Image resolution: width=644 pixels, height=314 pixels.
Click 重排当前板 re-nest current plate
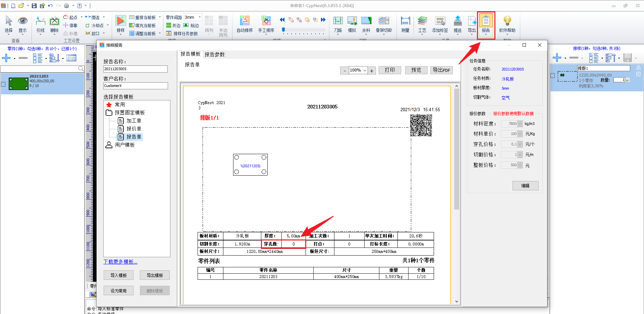[143, 17]
